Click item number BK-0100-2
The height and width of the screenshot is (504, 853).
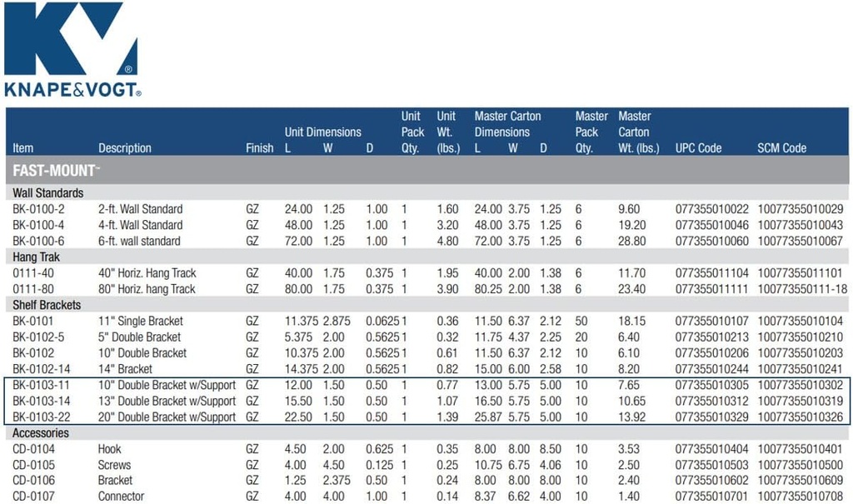click(38, 209)
